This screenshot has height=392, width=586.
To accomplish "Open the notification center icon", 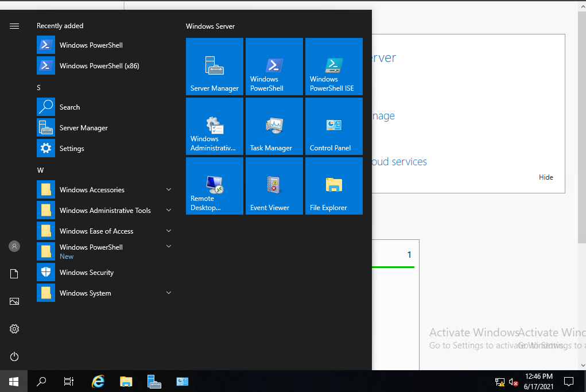I will [568, 381].
